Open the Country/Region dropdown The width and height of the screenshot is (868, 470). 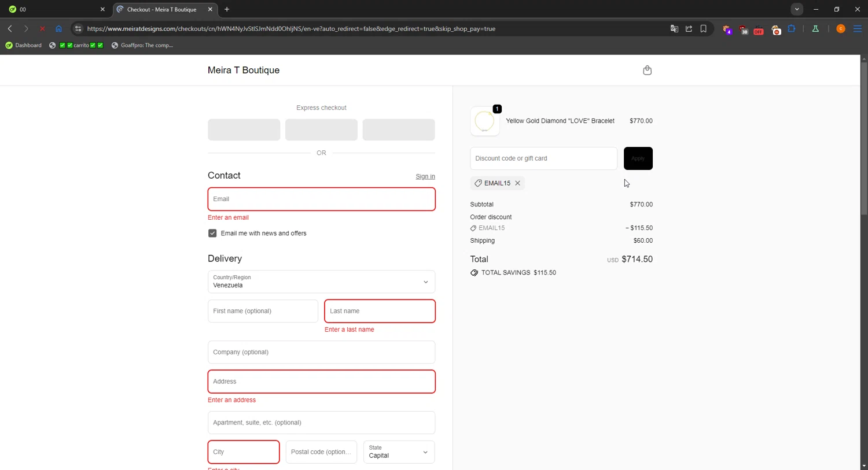321,282
